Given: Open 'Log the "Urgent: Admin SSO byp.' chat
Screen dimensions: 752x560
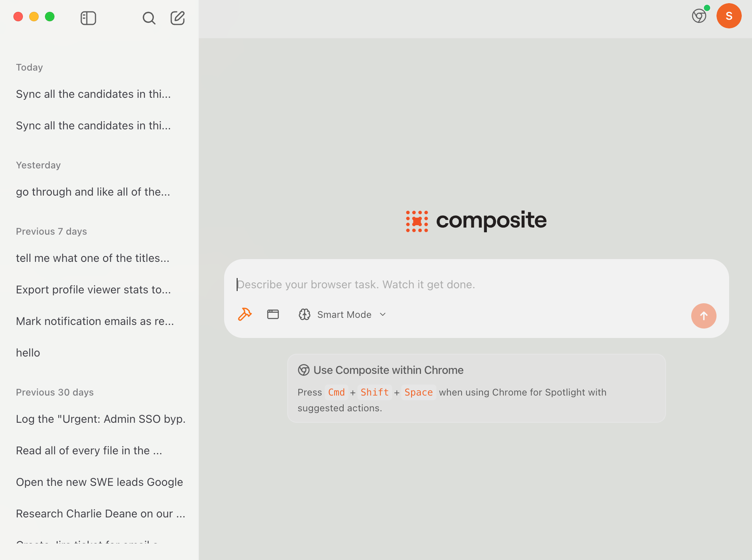Looking at the screenshot, I should (101, 419).
